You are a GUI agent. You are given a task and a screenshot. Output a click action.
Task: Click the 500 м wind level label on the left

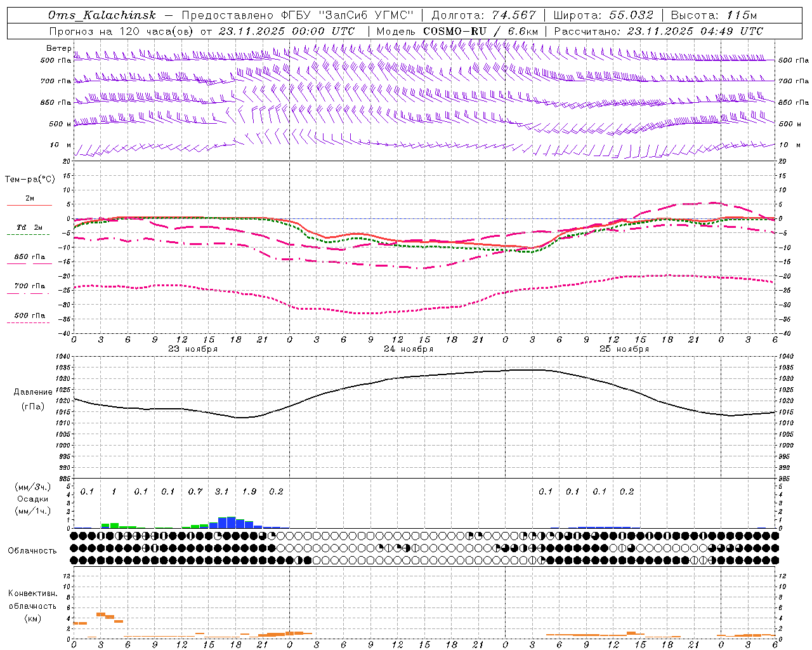(60, 124)
